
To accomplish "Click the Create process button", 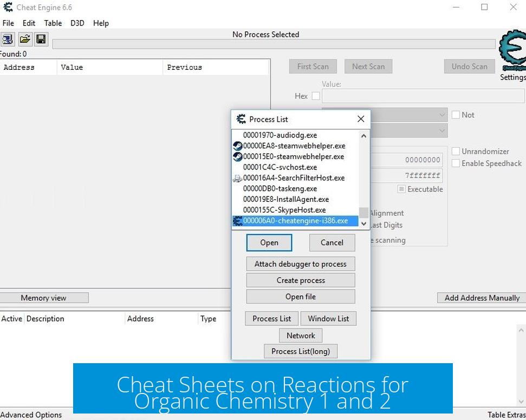I will [x=301, y=280].
